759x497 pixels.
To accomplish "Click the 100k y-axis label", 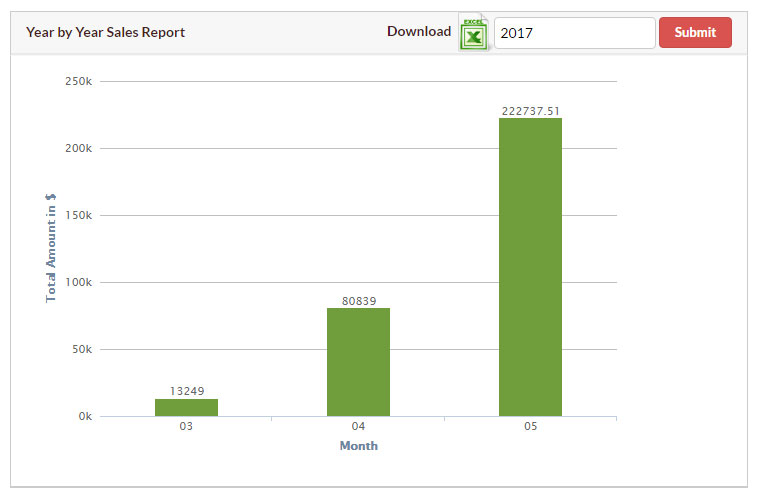I will pyautogui.click(x=78, y=282).
